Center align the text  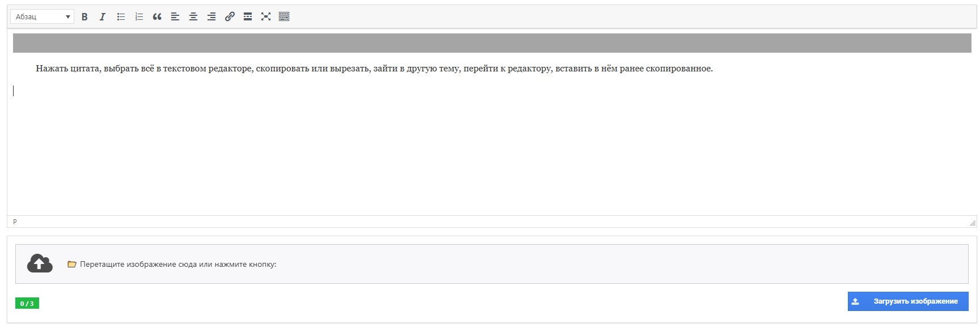click(x=193, y=17)
